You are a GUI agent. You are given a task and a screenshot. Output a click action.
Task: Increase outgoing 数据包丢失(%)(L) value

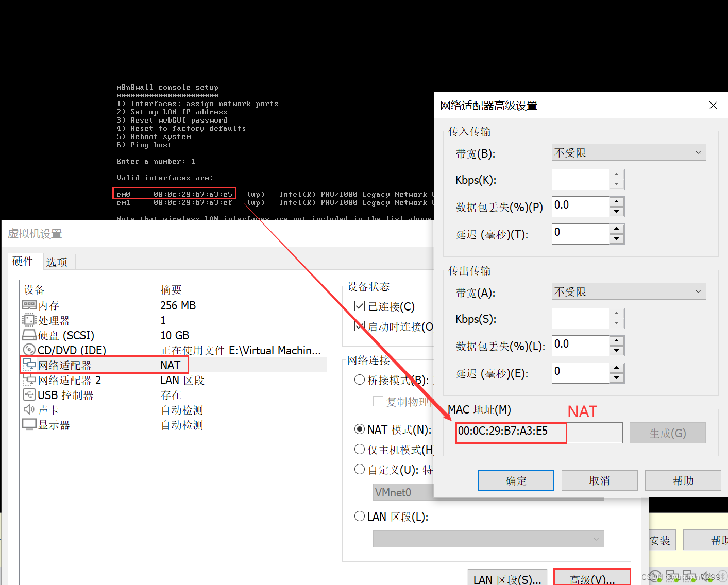click(617, 340)
